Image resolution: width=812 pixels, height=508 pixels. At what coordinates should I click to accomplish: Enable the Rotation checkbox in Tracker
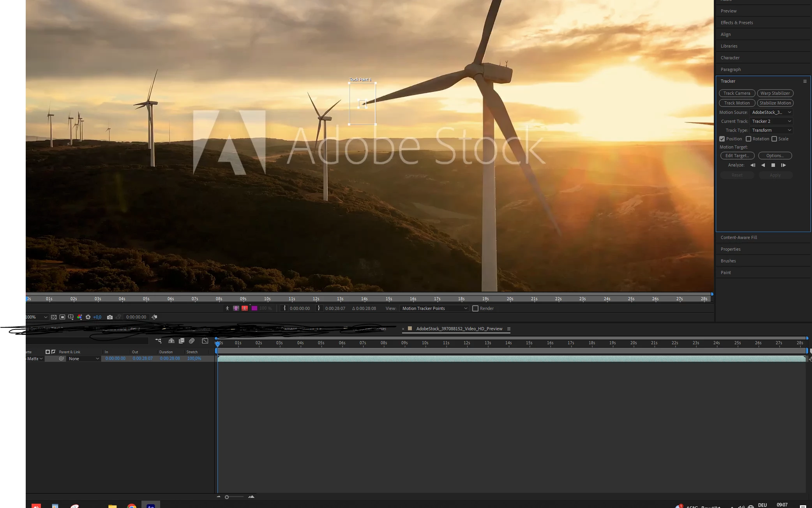click(748, 139)
